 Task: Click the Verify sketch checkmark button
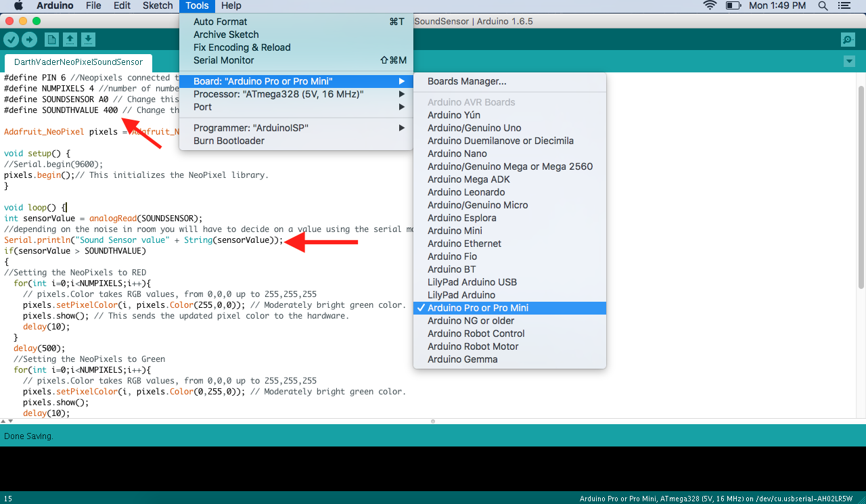click(x=12, y=39)
